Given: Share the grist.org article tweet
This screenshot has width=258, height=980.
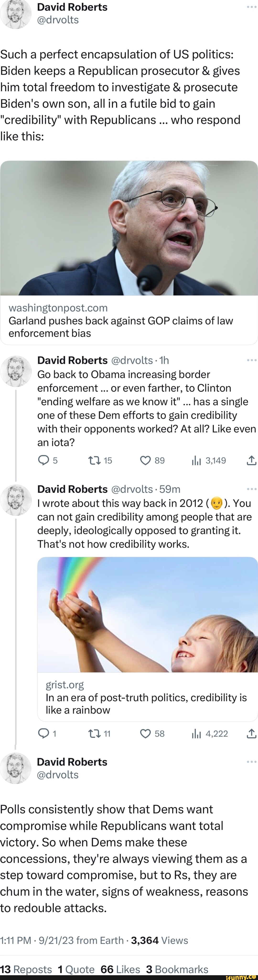Looking at the screenshot, I should click(252, 734).
